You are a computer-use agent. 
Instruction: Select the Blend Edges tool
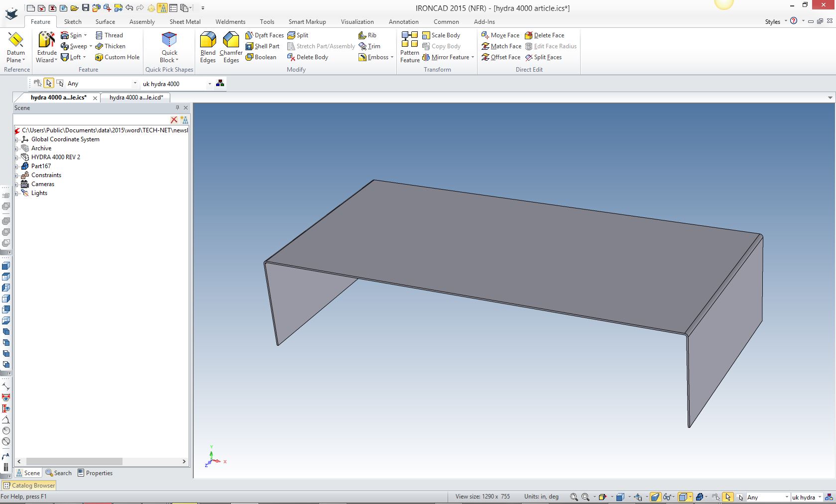(208, 47)
